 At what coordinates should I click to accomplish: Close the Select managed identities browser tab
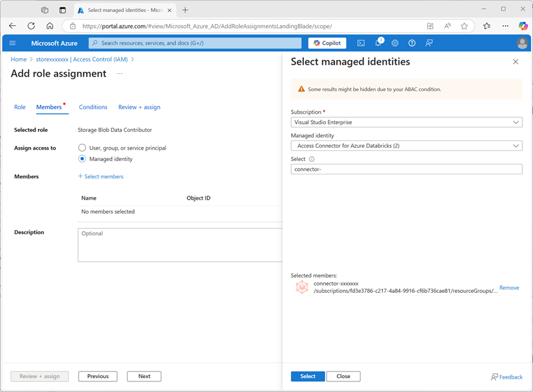click(x=169, y=10)
